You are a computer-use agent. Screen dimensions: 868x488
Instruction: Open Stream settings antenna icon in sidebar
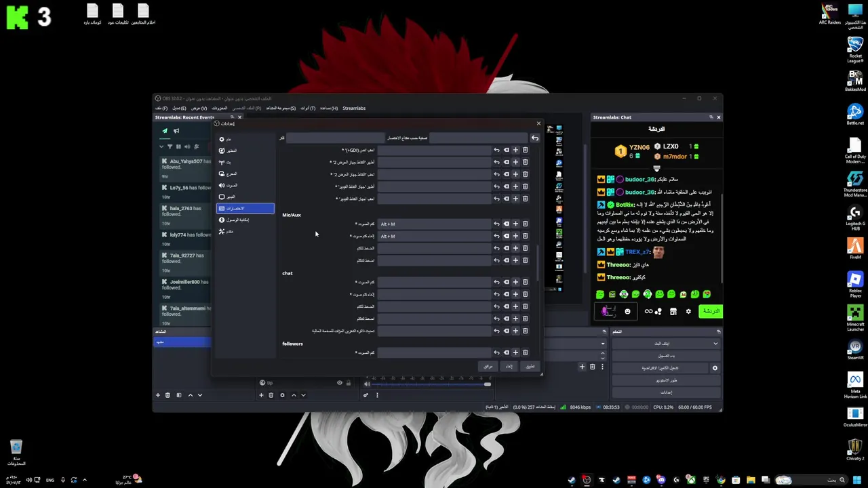[x=245, y=162]
